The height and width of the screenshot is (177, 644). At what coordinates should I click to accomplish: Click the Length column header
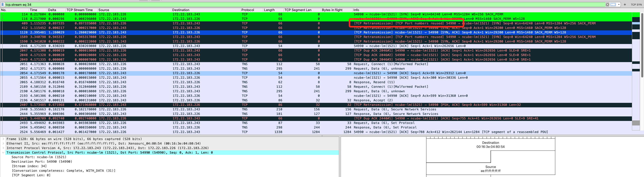(273, 10)
